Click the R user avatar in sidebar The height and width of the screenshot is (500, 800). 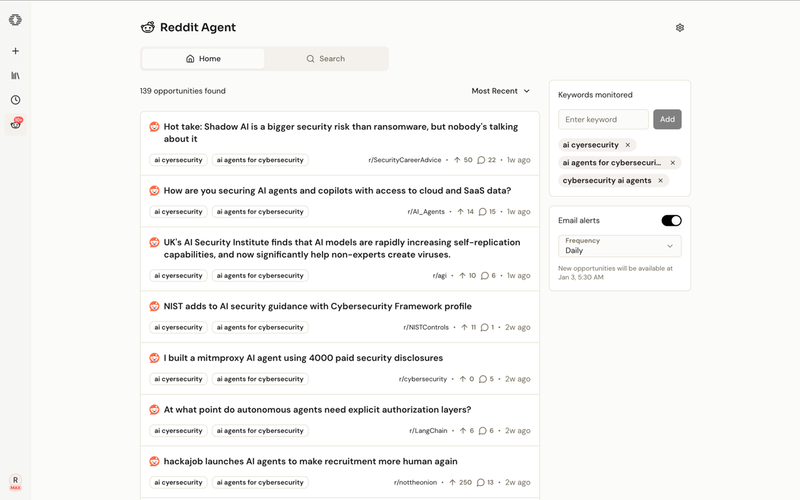click(x=15, y=481)
